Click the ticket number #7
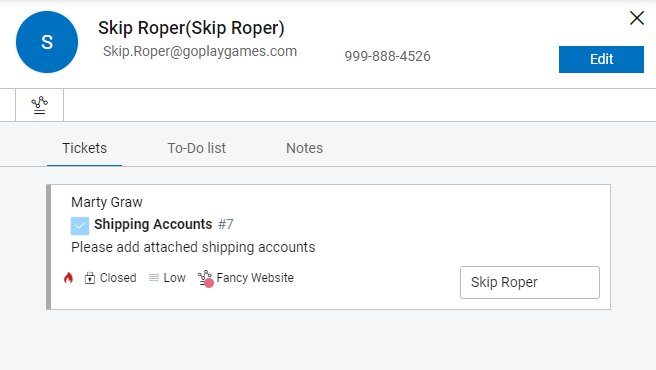Image resolution: width=656 pixels, height=370 pixels. 226,224
